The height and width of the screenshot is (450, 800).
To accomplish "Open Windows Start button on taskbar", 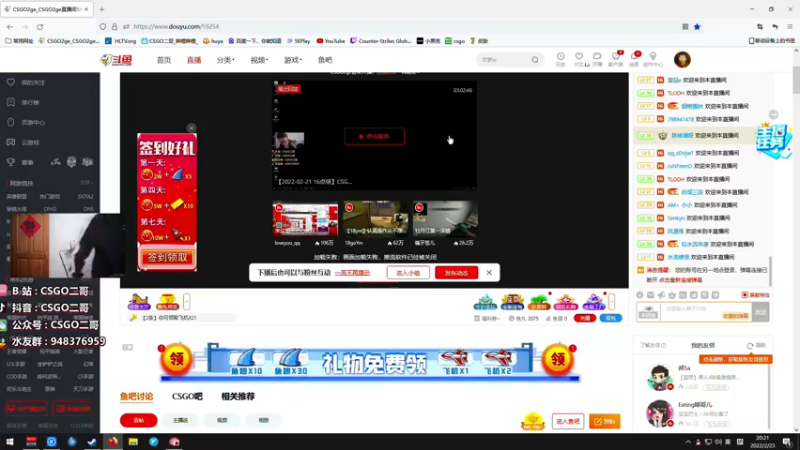I will pyautogui.click(x=10, y=442).
